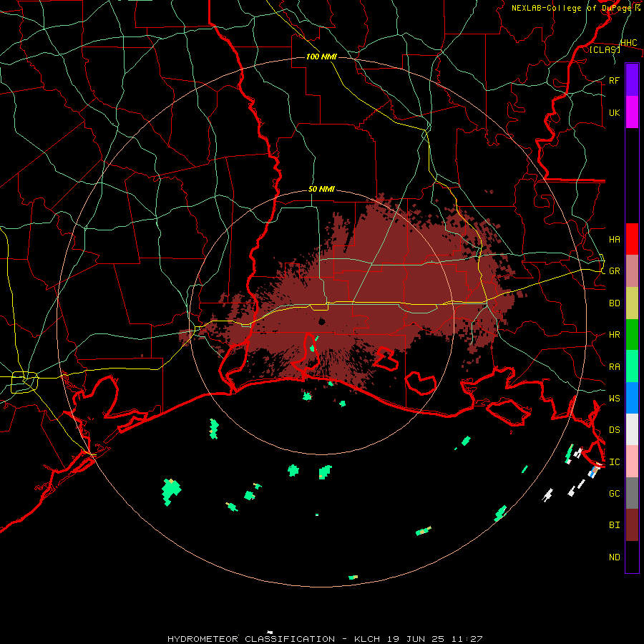Click the 'NEXLAB-College of DuPage' credit text
Viewport: 644px width, 644px height.
(x=570, y=8)
